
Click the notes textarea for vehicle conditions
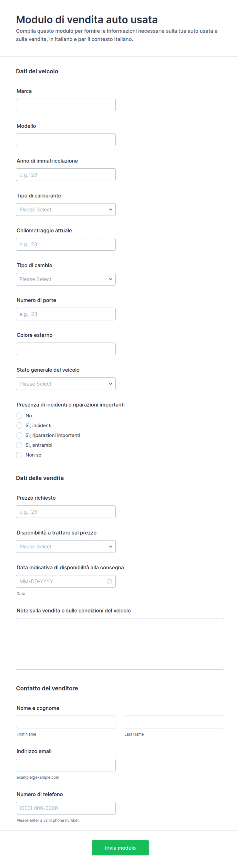[120, 643]
